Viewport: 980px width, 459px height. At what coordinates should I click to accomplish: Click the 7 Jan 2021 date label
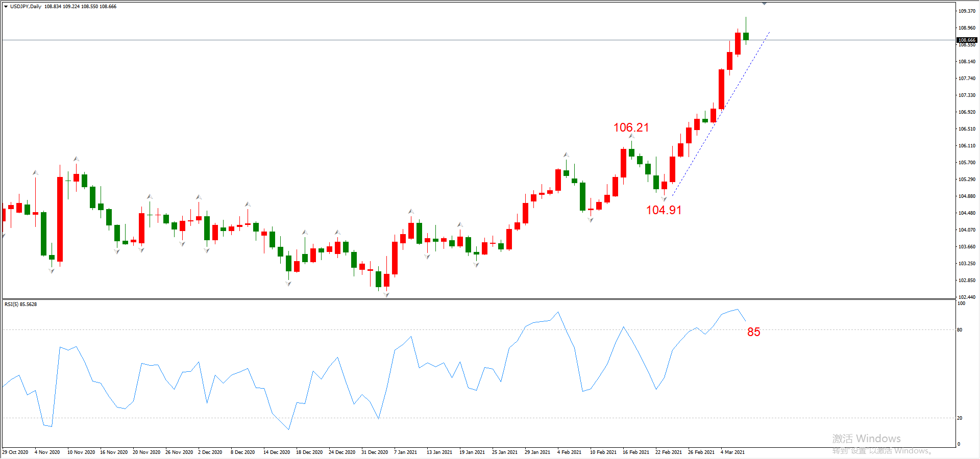(x=406, y=452)
